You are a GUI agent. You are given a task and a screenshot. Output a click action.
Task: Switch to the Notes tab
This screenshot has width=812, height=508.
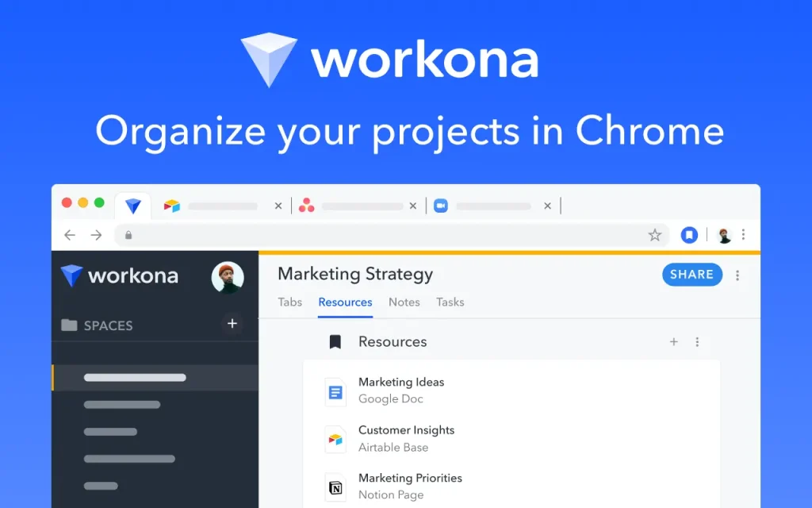click(404, 302)
